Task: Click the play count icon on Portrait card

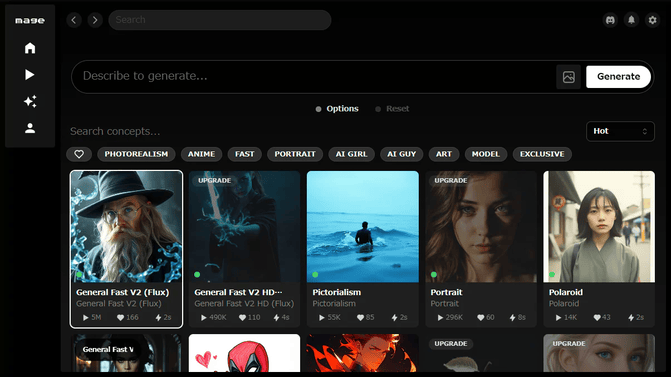Action: point(440,318)
